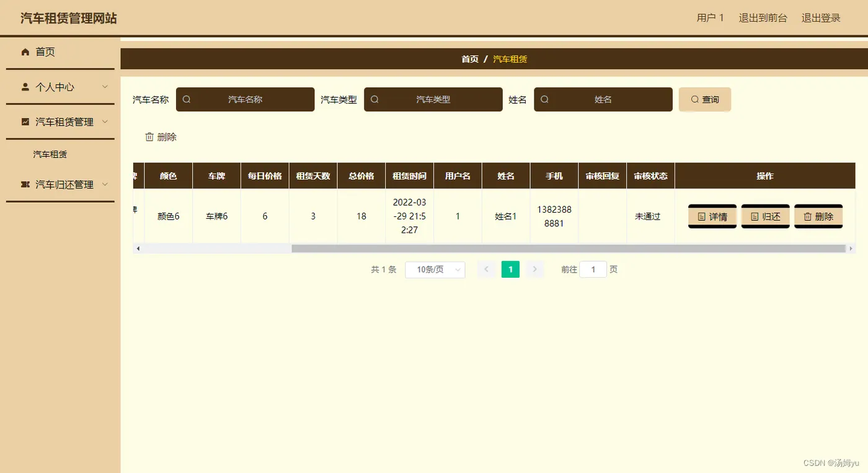Click magnifier icon in 汽车类型 search box

[374, 99]
